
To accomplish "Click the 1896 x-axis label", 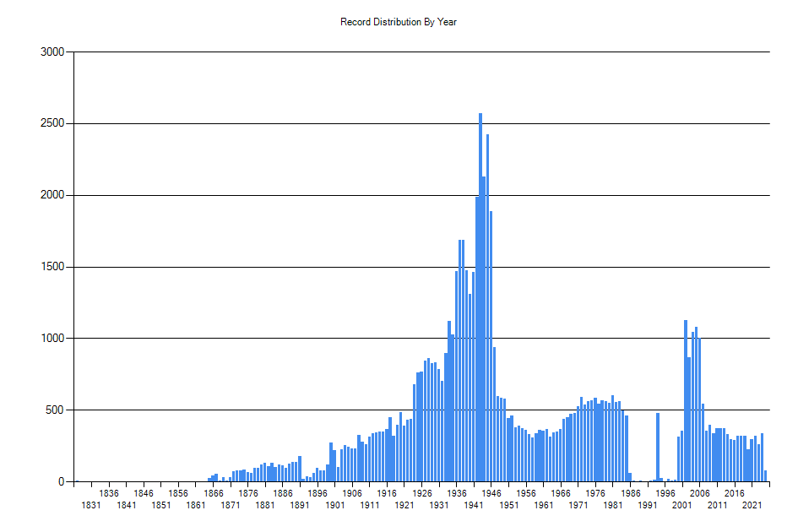I will coord(318,493).
